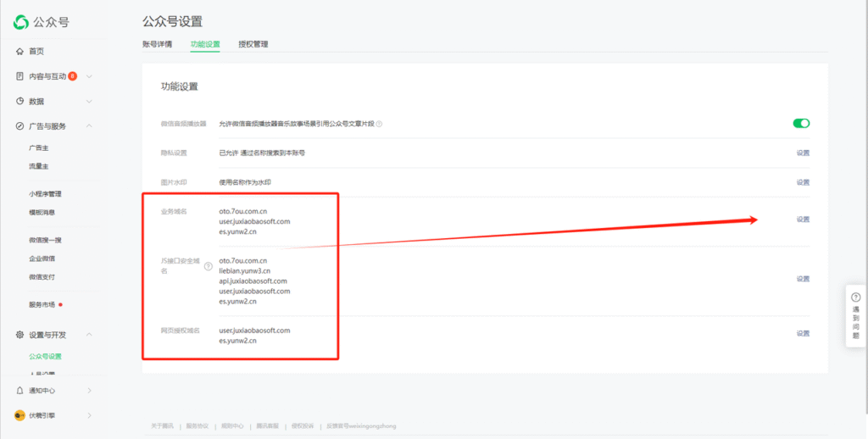Switch to the 授权管理 tab
This screenshot has width=868, height=439.
[253, 44]
